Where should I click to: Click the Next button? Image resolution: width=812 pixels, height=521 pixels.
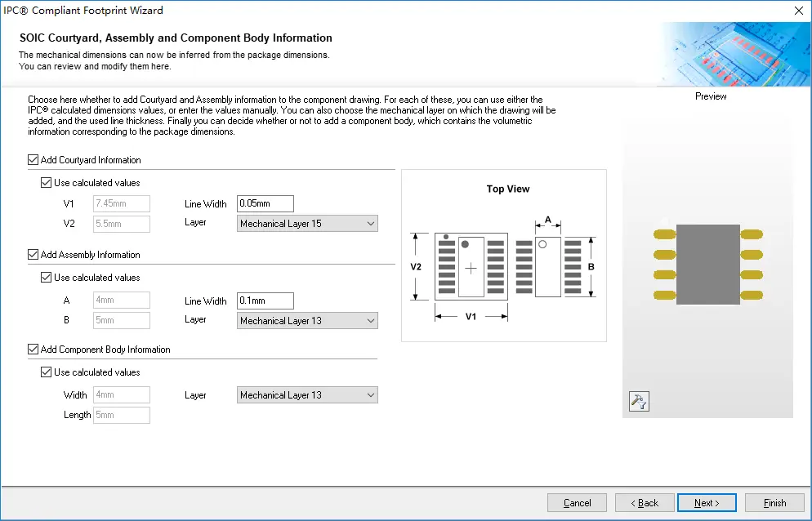point(707,503)
